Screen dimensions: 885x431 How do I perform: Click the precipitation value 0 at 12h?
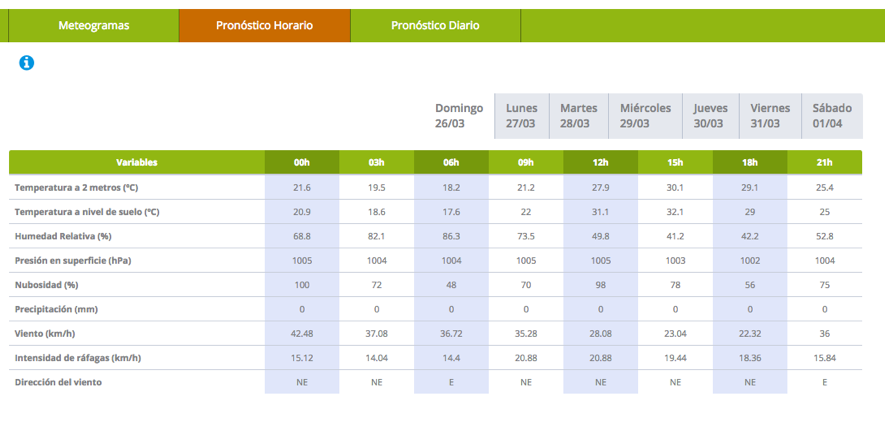(x=601, y=309)
